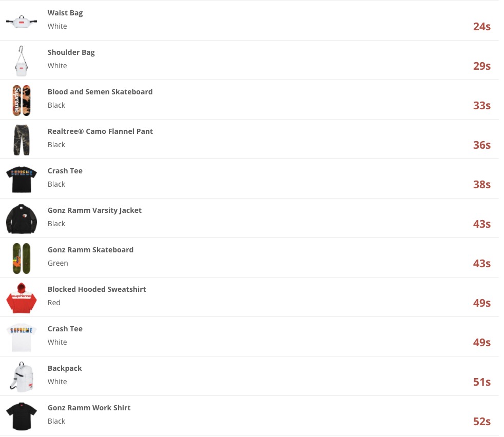Click the Gonz Ramm Varsity Jacket title
Image resolution: width=504 pixels, height=437 pixels.
94,210
